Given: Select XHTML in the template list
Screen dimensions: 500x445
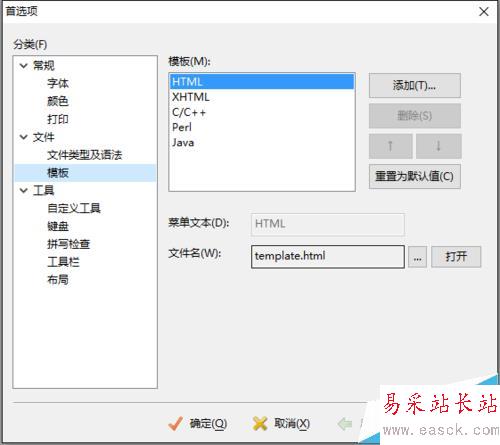Looking at the screenshot, I should click(x=262, y=97).
